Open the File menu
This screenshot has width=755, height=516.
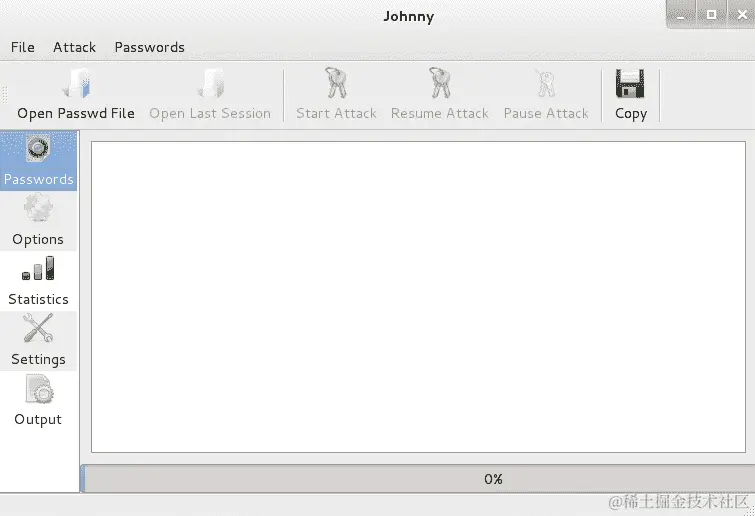tap(23, 47)
